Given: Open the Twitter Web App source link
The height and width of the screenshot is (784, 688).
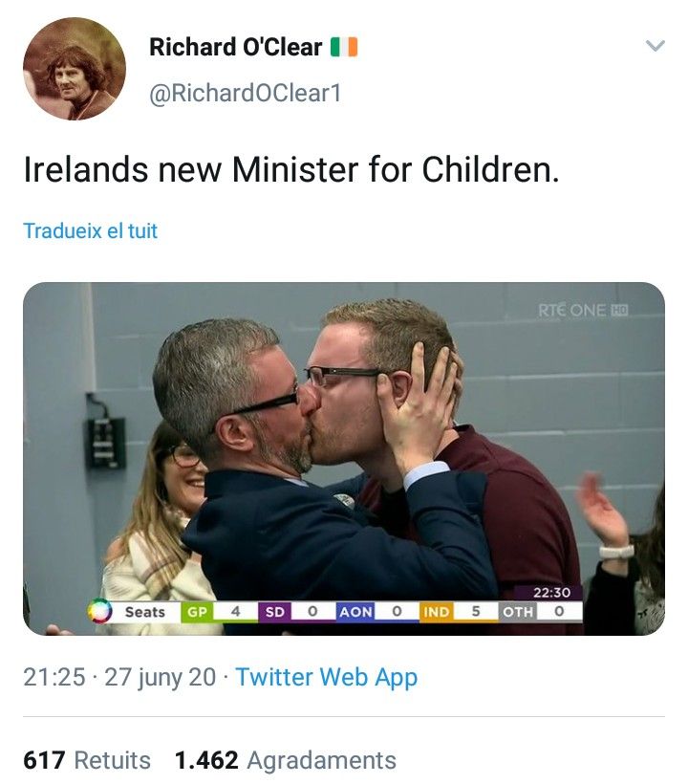Looking at the screenshot, I should click(x=326, y=678).
